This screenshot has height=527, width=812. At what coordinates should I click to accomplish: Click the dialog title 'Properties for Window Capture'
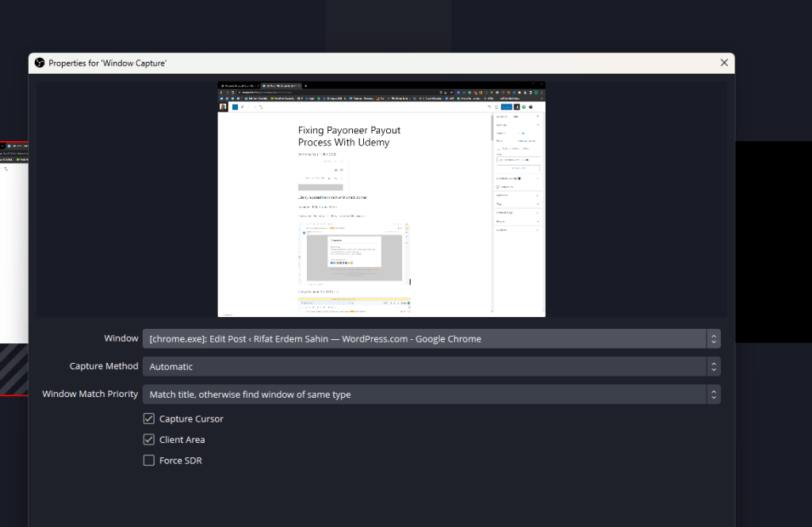107,63
